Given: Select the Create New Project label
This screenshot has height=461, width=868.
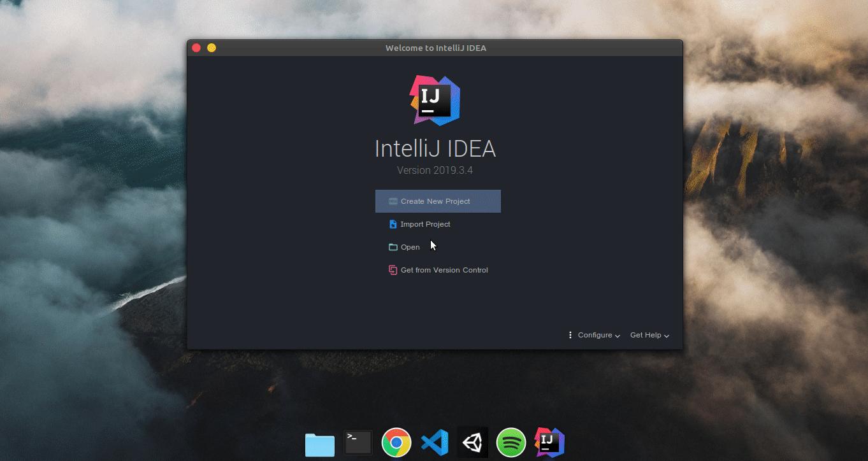Looking at the screenshot, I should (x=435, y=201).
